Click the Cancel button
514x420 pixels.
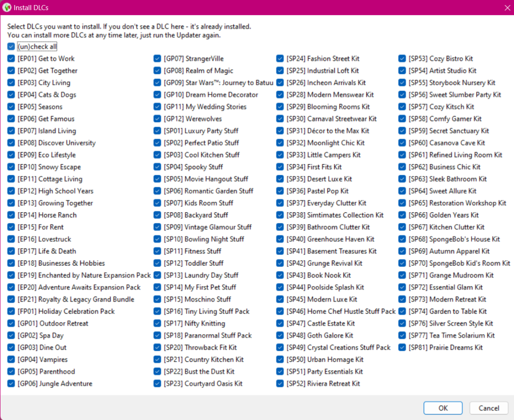click(x=488, y=408)
